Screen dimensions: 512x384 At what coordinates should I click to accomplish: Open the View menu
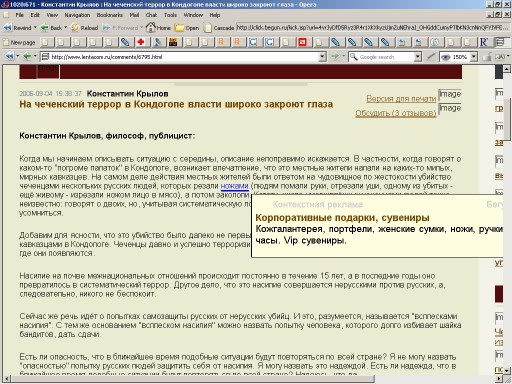point(52,15)
